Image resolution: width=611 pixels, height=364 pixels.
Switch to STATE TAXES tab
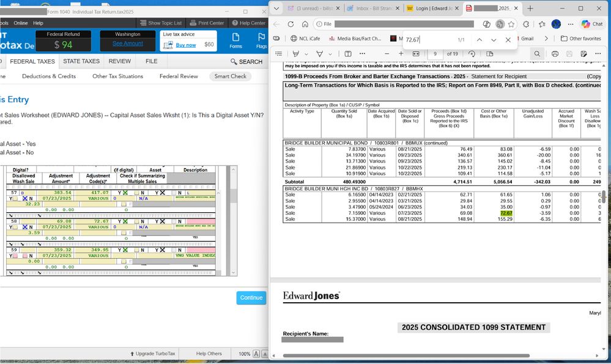click(x=81, y=61)
